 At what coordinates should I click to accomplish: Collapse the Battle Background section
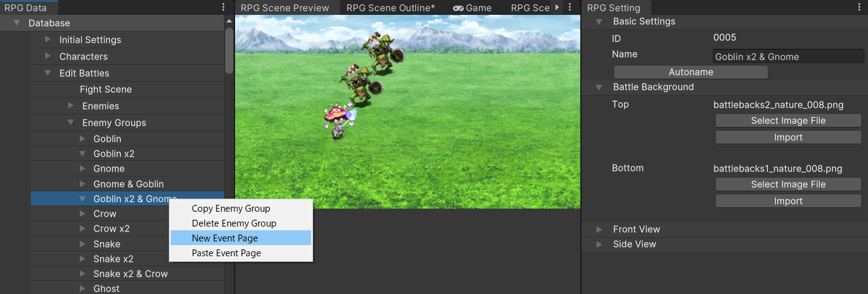point(599,87)
